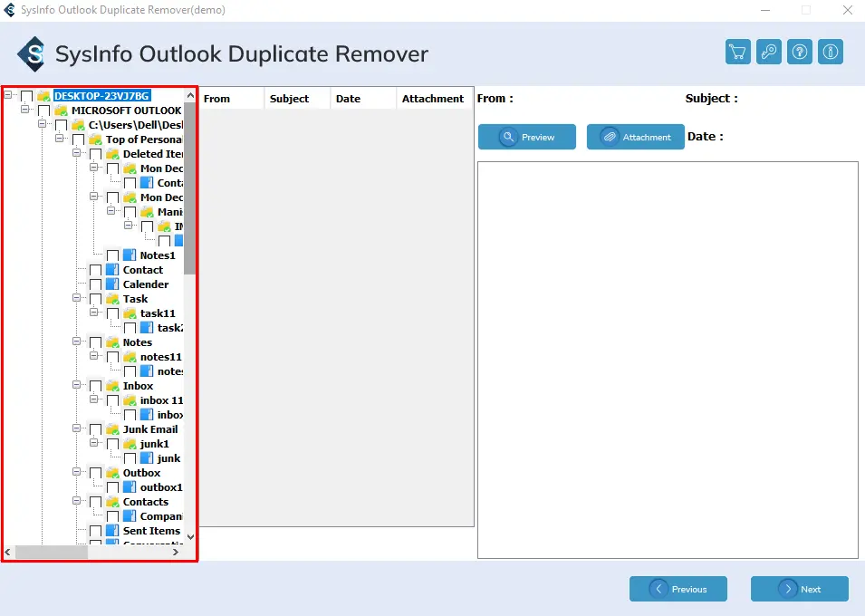The width and height of the screenshot is (865, 616).
Task: Select the Sent Items checkbox
Action: pyautogui.click(x=95, y=532)
